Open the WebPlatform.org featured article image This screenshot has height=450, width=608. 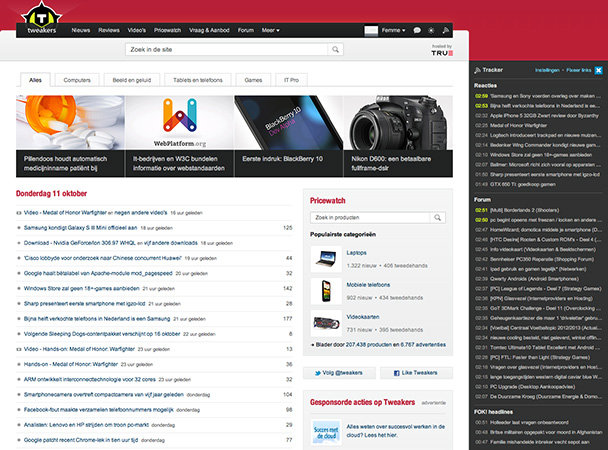(x=180, y=123)
